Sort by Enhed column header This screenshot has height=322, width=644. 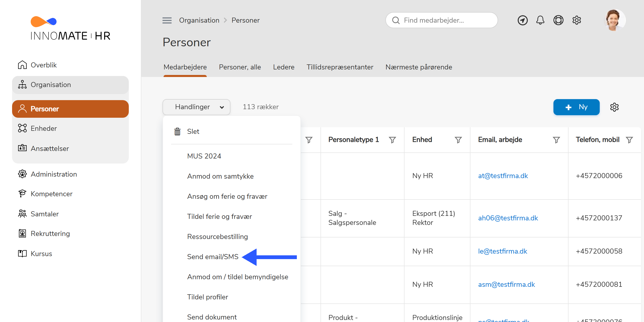click(x=422, y=140)
